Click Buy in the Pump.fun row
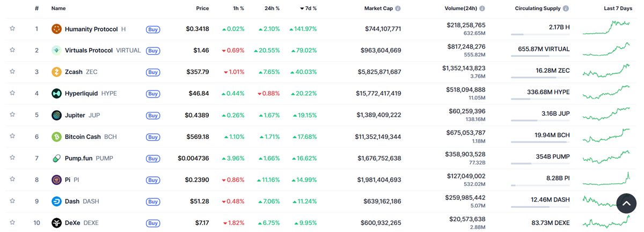644x232 pixels. coord(153,158)
